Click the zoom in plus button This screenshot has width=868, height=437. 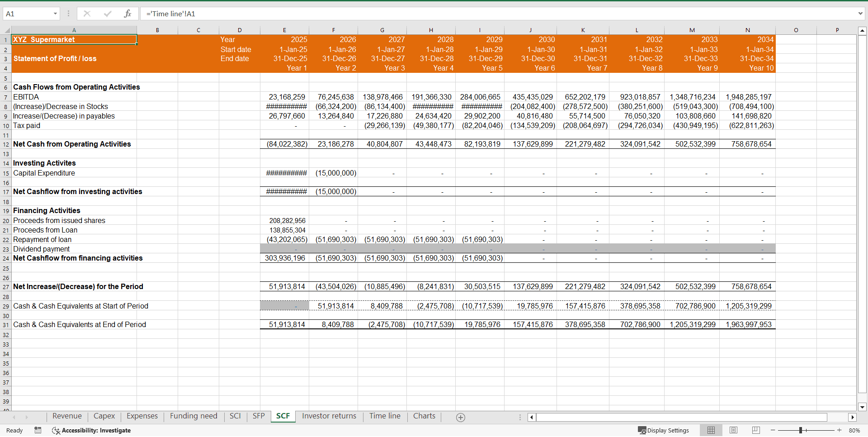pos(839,430)
